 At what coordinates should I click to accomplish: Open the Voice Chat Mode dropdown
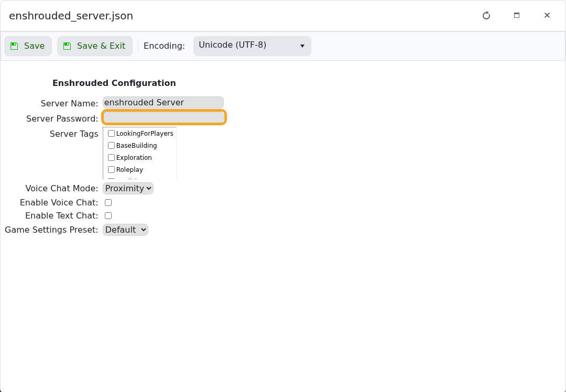click(x=128, y=189)
